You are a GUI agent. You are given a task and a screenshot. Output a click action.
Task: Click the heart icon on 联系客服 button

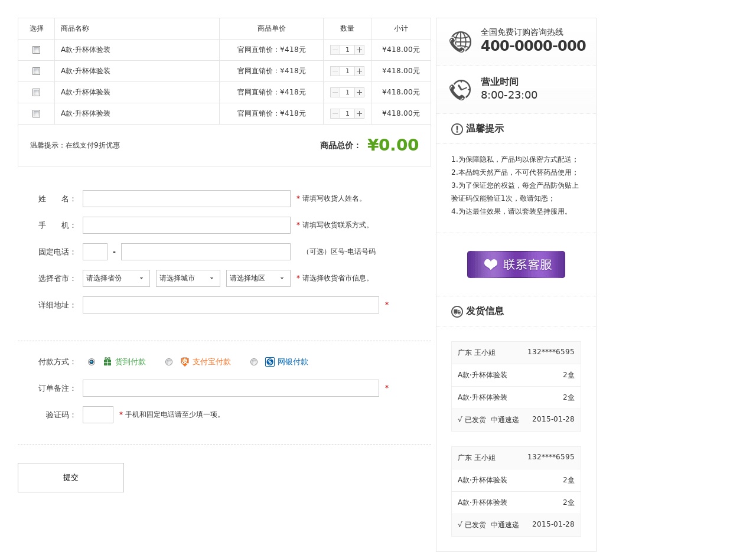[x=491, y=264]
